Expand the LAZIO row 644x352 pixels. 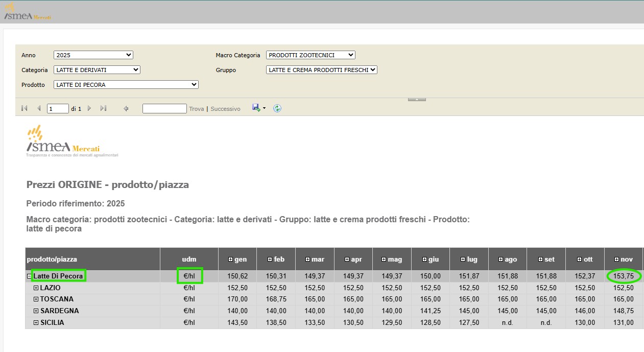(x=36, y=288)
